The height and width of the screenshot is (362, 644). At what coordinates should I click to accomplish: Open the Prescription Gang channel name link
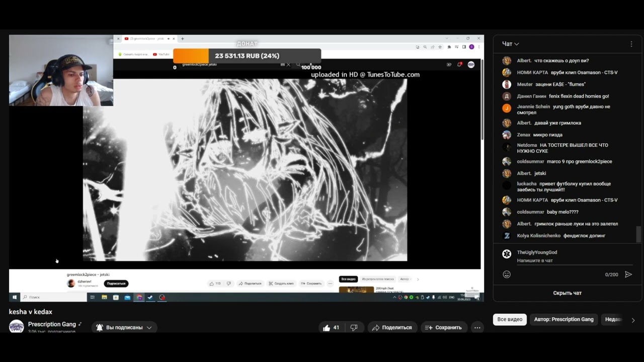pyautogui.click(x=52, y=324)
